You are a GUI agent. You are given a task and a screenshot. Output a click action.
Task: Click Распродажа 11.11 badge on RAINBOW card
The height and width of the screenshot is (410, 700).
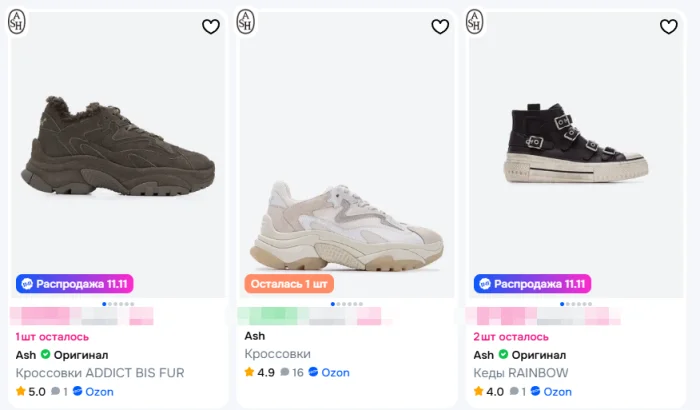point(533,284)
